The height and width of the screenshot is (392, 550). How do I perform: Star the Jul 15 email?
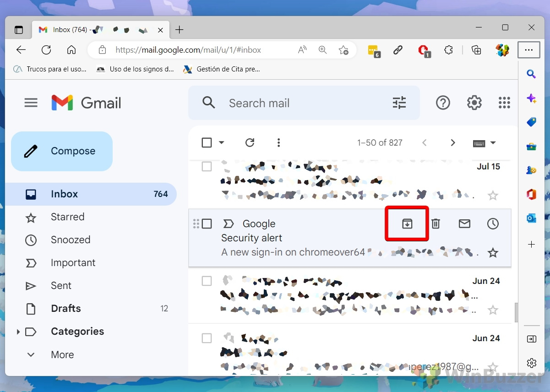tap(493, 196)
